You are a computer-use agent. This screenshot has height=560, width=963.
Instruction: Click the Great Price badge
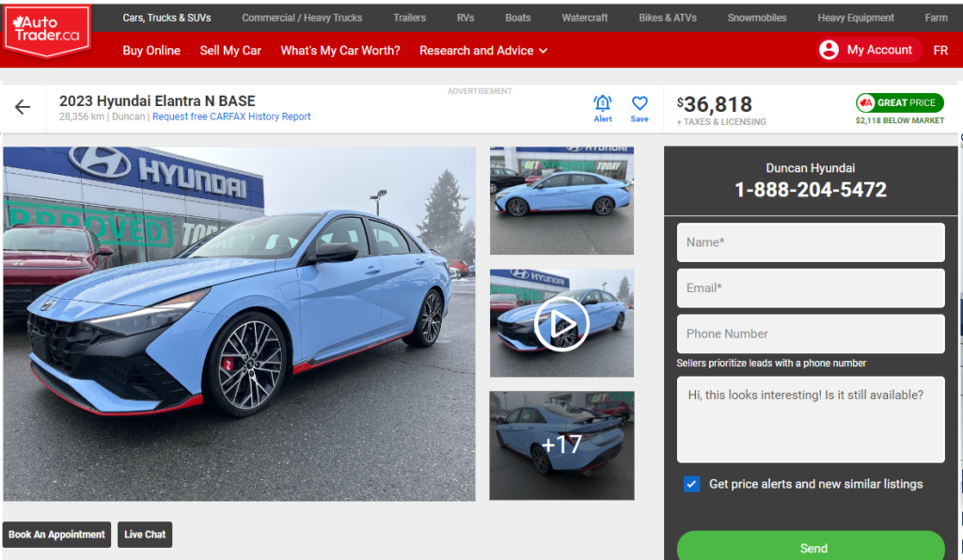(x=899, y=102)
